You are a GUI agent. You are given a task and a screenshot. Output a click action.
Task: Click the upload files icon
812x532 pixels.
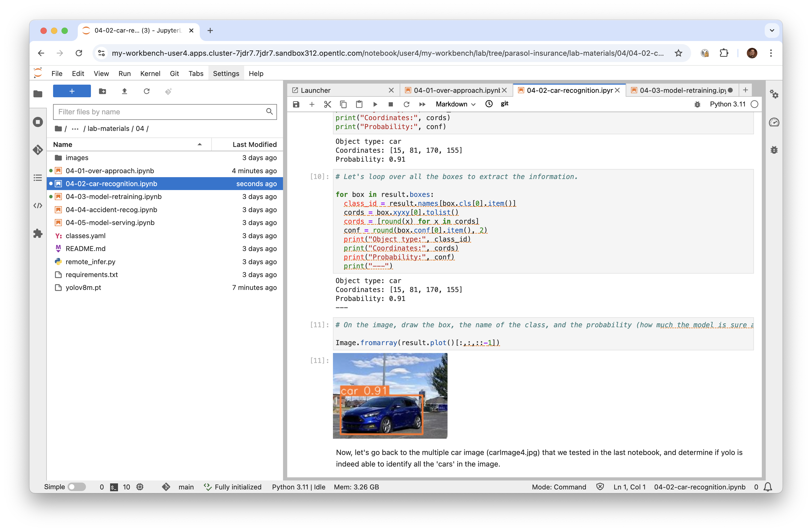pyautogui.click(x=125, y=91)
